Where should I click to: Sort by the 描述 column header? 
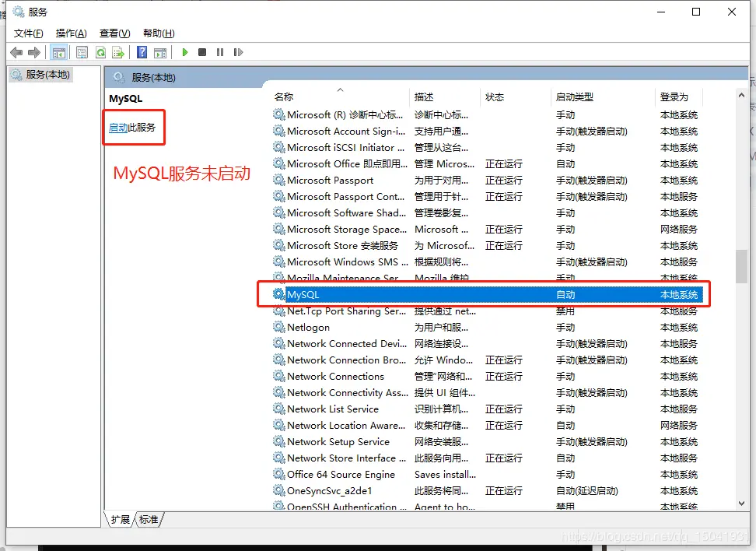click(424, 97)
